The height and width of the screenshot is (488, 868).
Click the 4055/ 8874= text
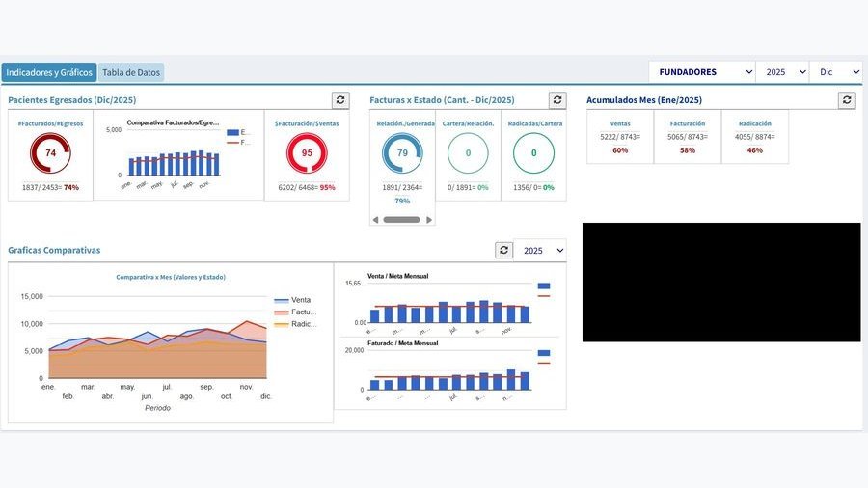click(x=755, y=137)
